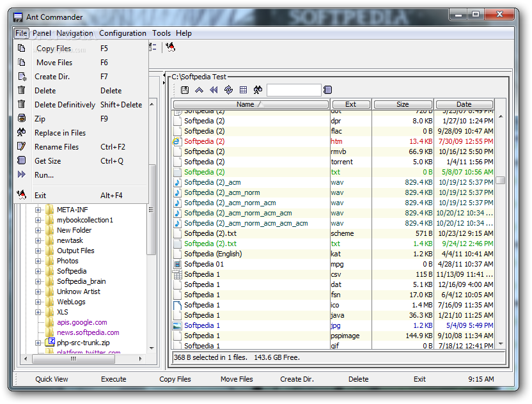Click the Replace in Files binoculars icon
Screen dimensions: 532x404
coord(21,132)
